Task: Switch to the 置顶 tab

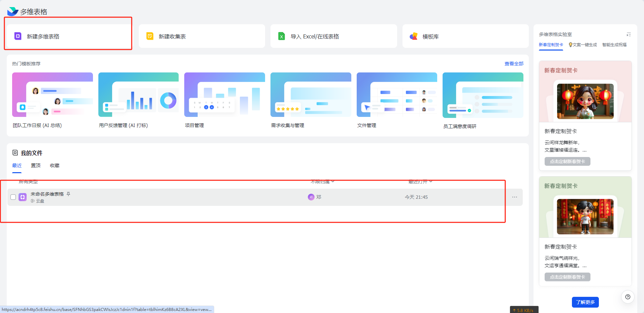Action: tap(36, 165)
